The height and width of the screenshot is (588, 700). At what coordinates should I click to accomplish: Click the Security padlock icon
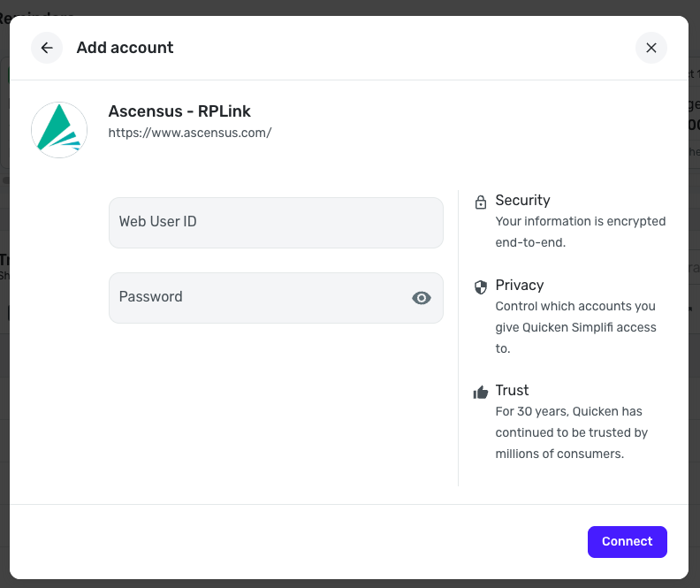coord(481,202)
